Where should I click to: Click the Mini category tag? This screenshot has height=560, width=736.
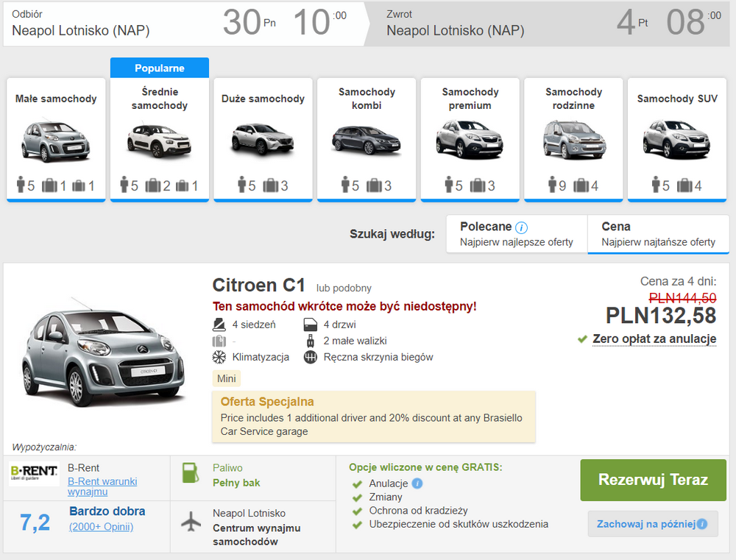226,378
